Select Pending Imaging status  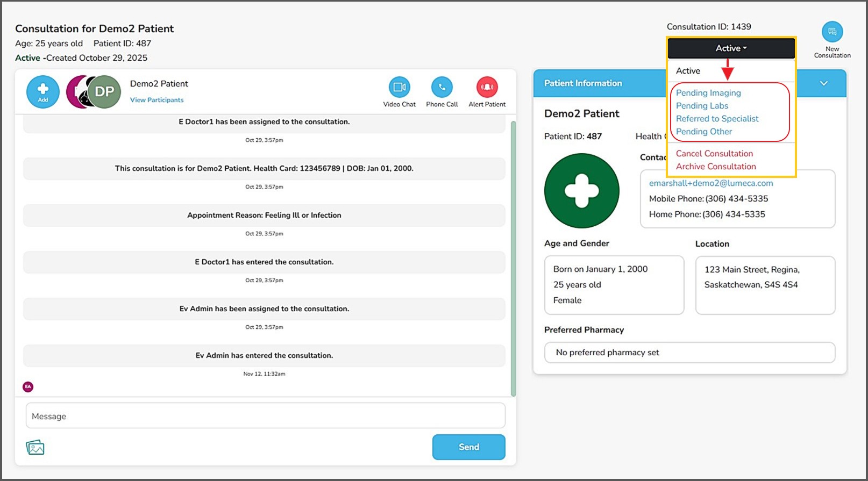(708, 93)
